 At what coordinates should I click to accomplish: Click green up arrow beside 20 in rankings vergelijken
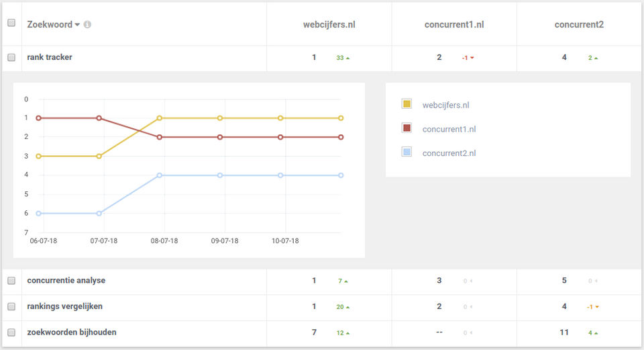tap(348, 307)
